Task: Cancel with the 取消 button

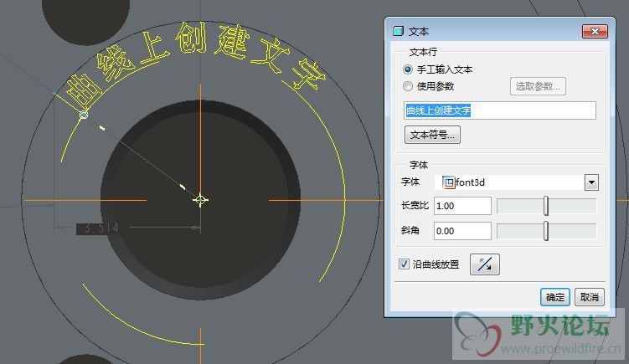Action: coord(590,297)
